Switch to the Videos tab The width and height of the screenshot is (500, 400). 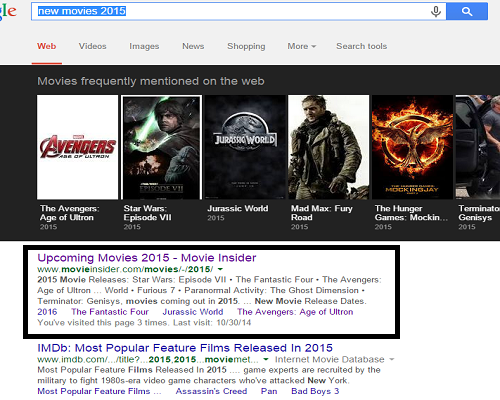tap(92, 46)
